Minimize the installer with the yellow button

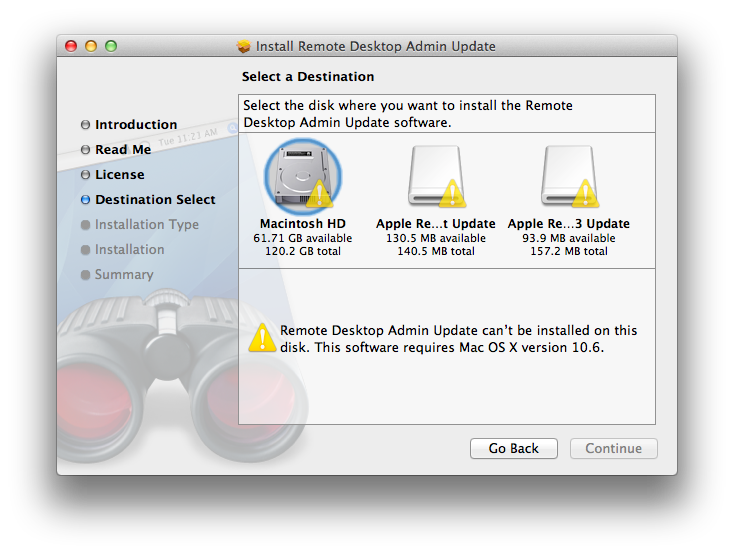(x=91, y=46)
